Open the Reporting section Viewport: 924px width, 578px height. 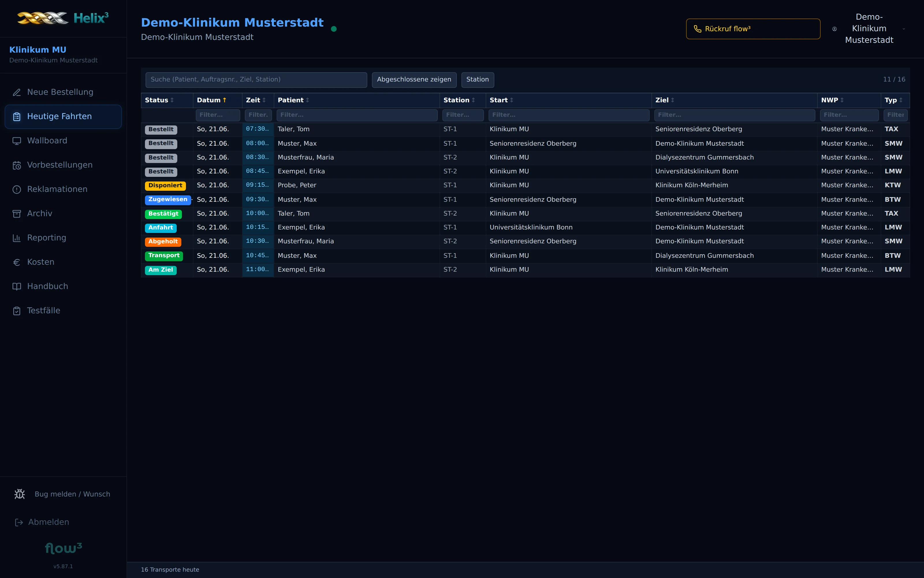pyautogui.click(x=63, y=238)
